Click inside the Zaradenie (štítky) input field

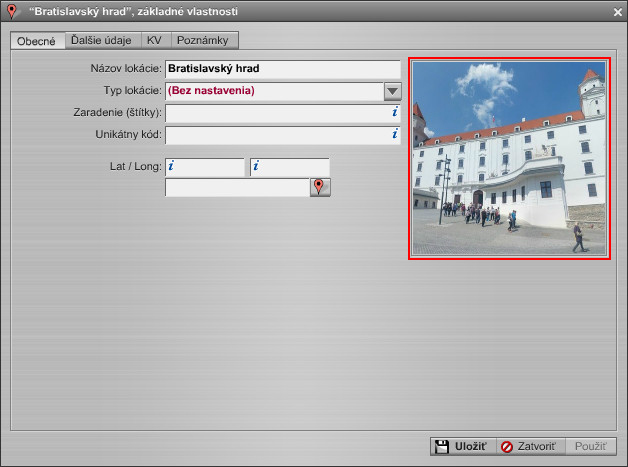(x=275, y=112)
